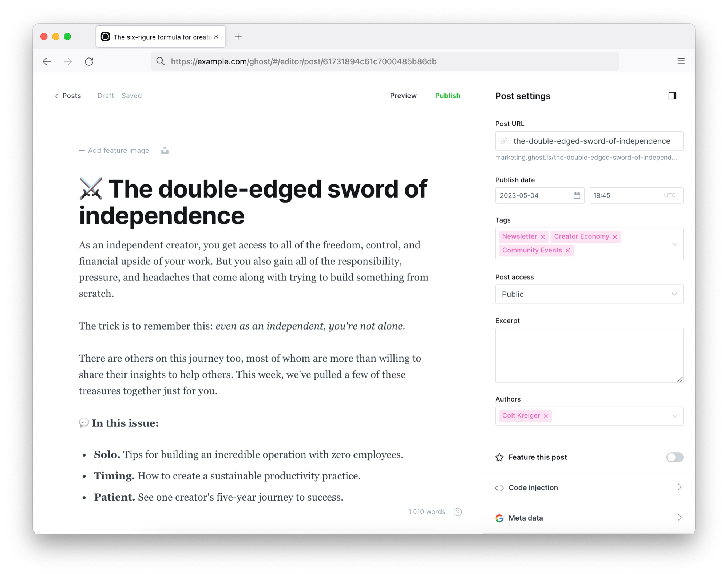The height and width of the screenshot is (574, 728).
Task: Click the post settings panel icon
Action: click(x=672, y=96)
